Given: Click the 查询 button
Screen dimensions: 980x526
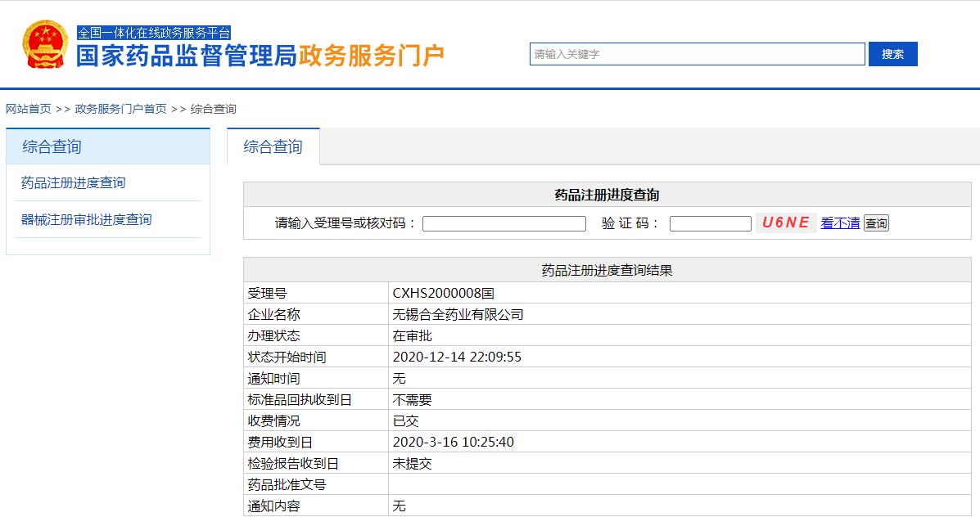Looking at the screenshot, I should coord(876,223).
